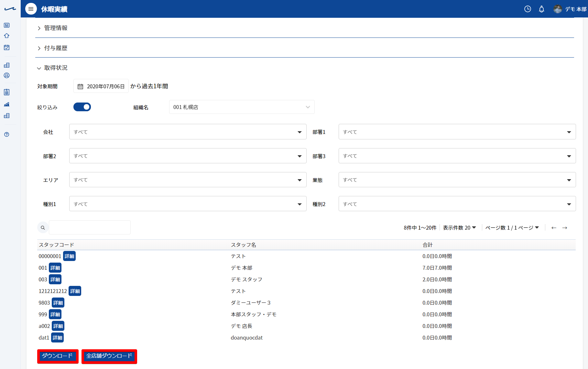Click 詳細 for staff code 001
This screenshot has height=369, width=588.
click(x=55, y=268)
